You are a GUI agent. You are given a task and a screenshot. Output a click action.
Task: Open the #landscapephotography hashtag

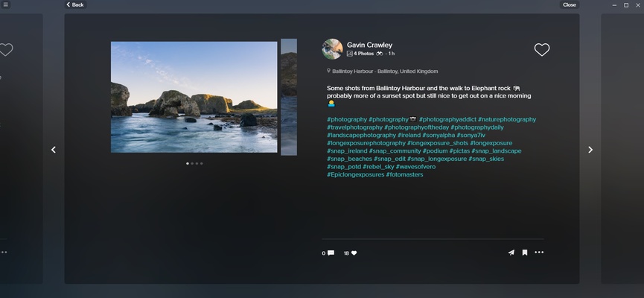point(361,136)
